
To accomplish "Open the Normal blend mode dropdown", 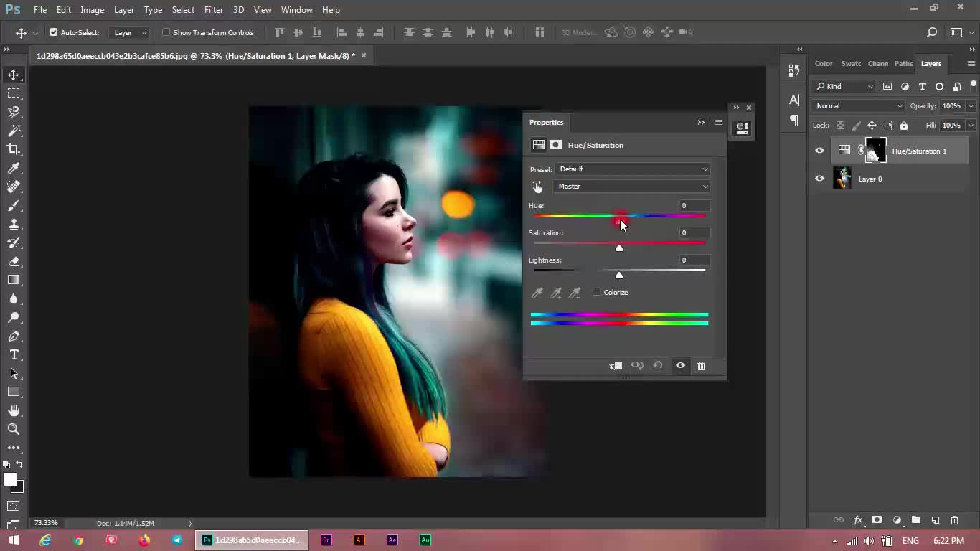I will click(x=859, y=106).
